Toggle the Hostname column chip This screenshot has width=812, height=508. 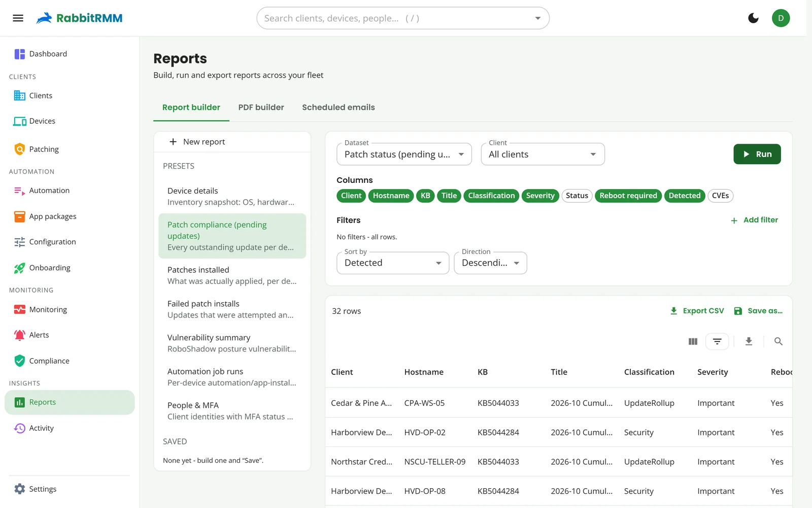point(391,196)
